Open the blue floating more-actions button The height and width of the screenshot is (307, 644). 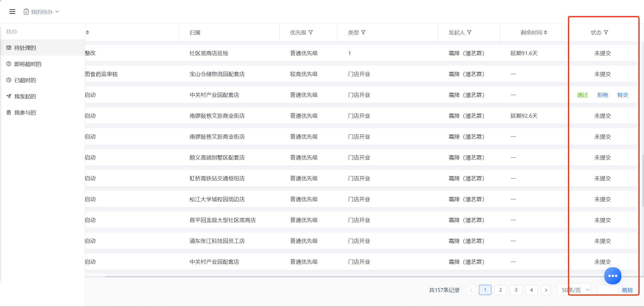coord(613,276)
